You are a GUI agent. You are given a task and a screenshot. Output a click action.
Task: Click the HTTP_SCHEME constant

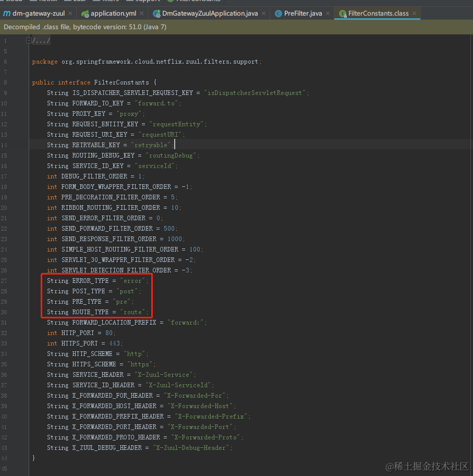92,354
